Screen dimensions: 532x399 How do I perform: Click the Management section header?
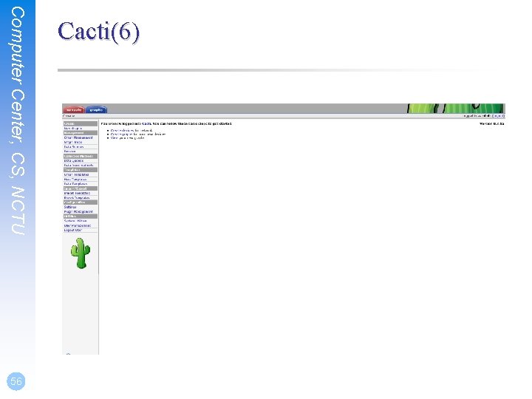81,133
